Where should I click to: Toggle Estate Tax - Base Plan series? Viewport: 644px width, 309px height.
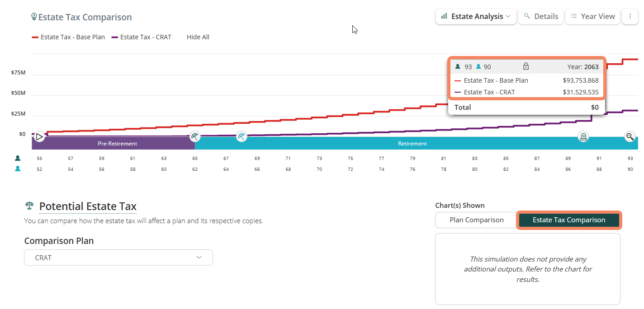(x=68, y=37)
